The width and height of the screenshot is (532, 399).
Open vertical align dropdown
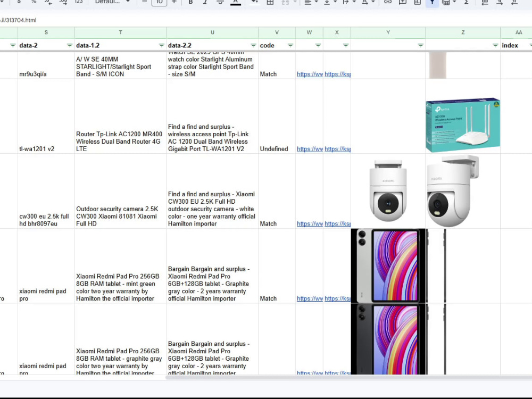[330, 2]
